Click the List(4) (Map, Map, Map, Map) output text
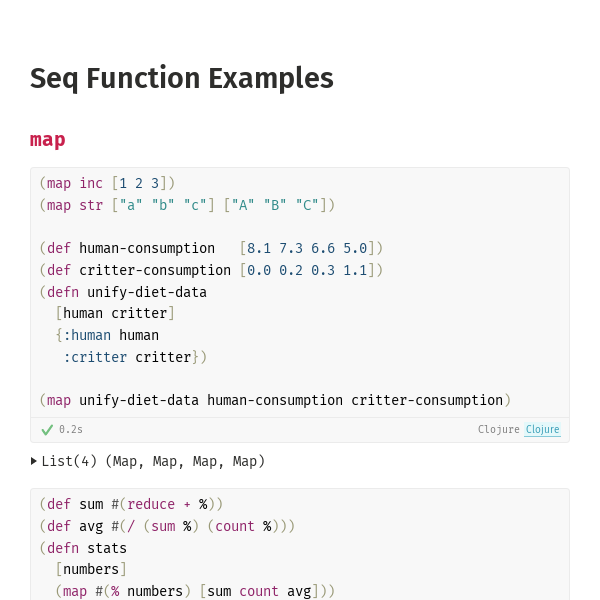Viewport: 600px width, 600px height. pyautogui.click(x=153, y=461)
